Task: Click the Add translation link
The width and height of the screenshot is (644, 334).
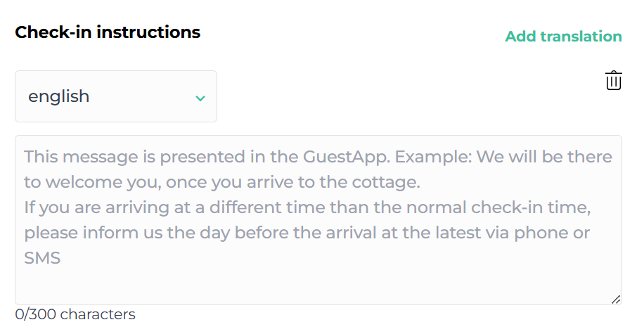Action: 563,37
